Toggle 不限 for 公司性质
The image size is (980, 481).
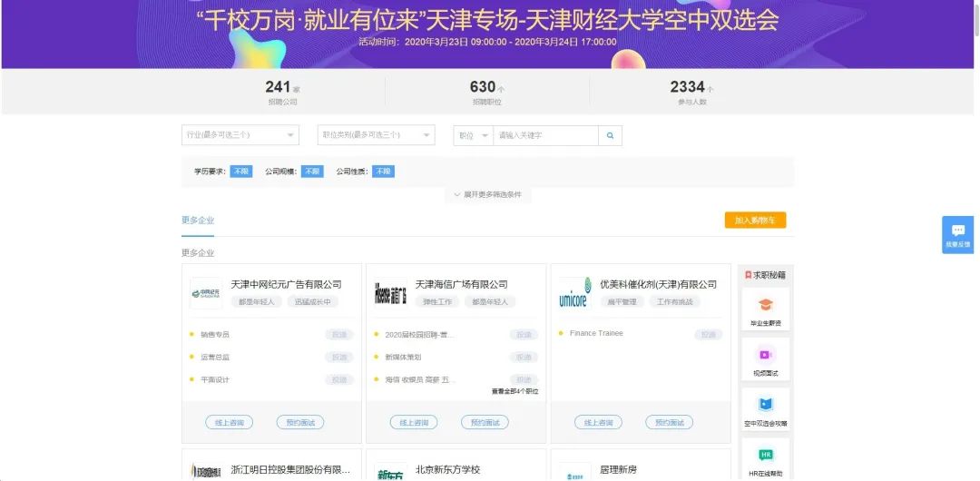383,172
